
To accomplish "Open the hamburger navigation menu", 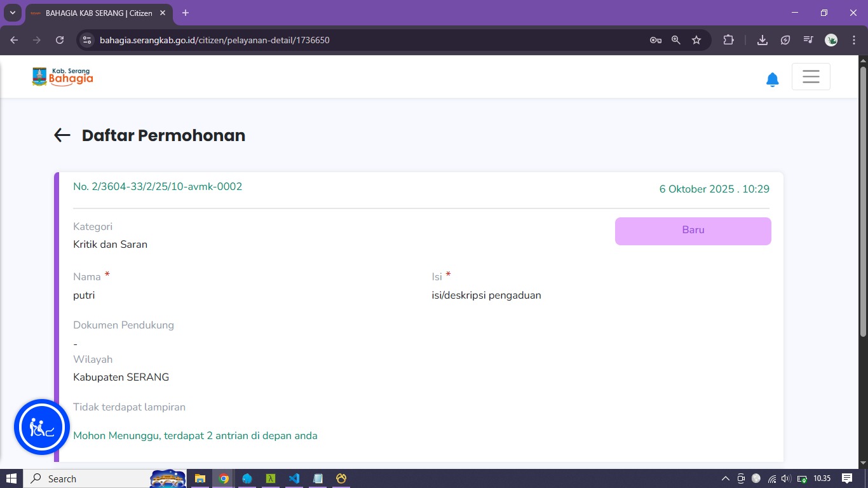I will point(810,77).
